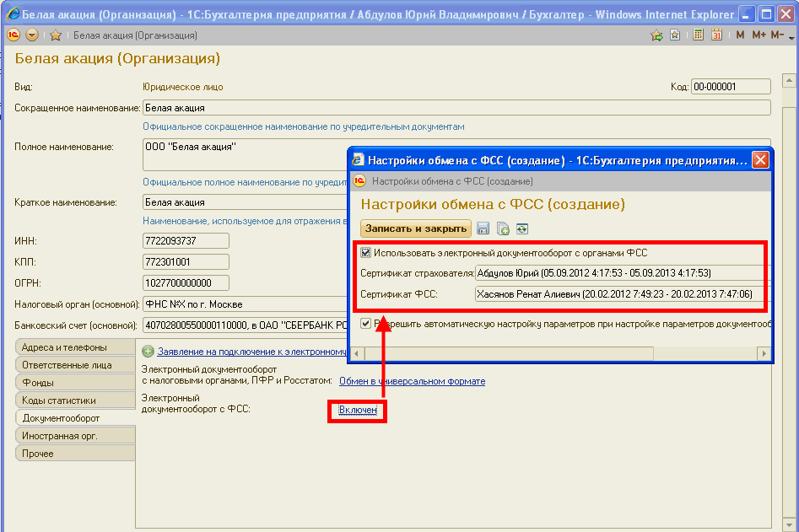Click the Записать и закрыть button
The image size is (799, 532).
[x=415, y=228]
